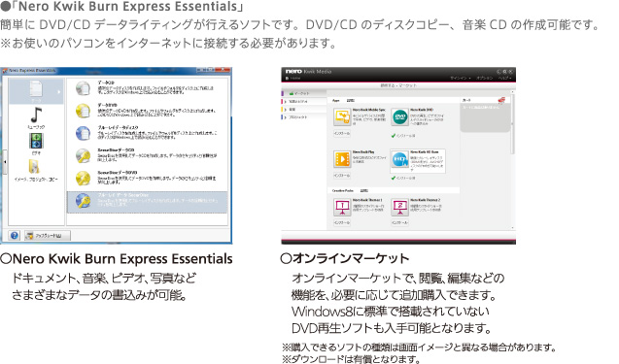619x364 pixels.
Task: Install Nero Kwik Mobile Sync
Action: [x=342, y=133]
